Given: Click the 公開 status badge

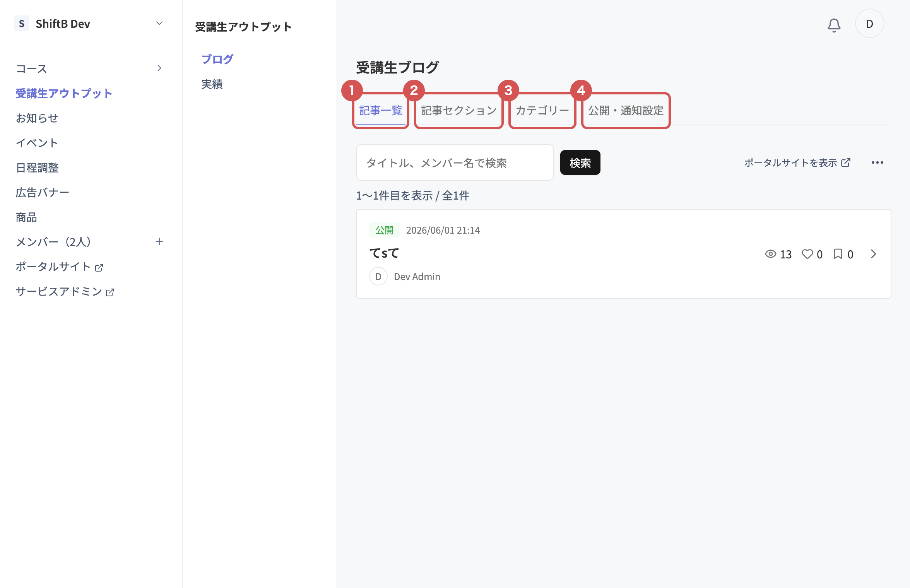Looking at the screenshot, I should coord(384,230).
